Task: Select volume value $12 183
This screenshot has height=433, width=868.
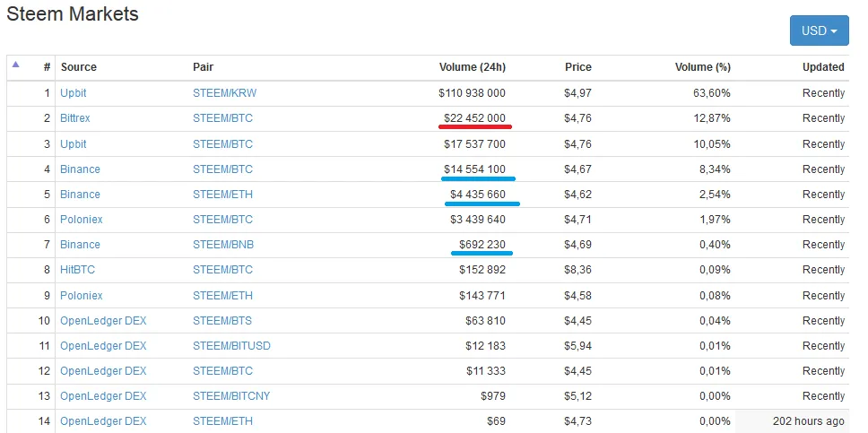Action: tap(485, 346)
